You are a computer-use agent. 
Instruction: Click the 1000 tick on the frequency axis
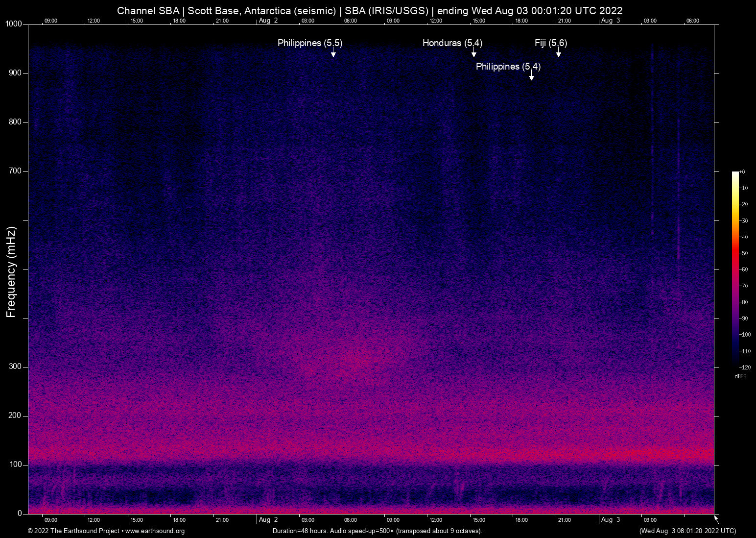(13, 24)
